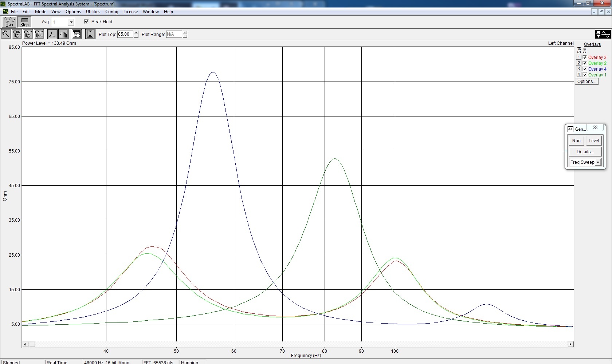This screenshot has height=364, width=612.
Task: Stop the analyzer with the Stop icon
Action: pos(24,22)
